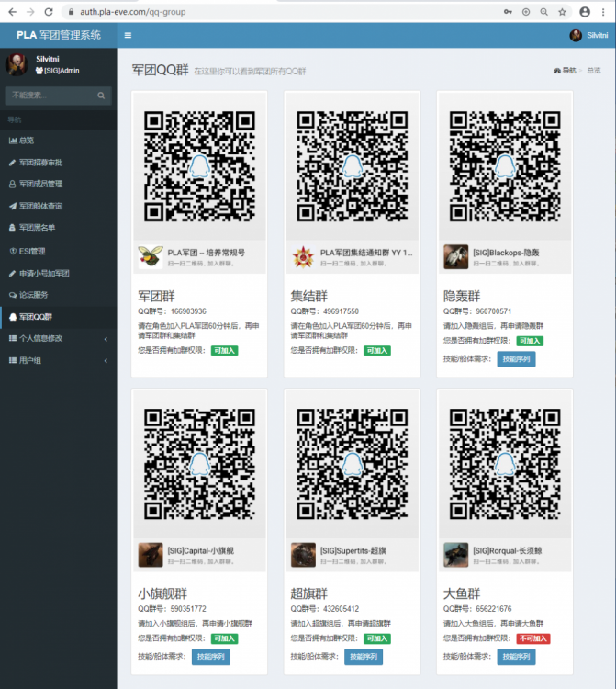
Task: Click the sidebar search input field
Action: [x=50, y=95]
